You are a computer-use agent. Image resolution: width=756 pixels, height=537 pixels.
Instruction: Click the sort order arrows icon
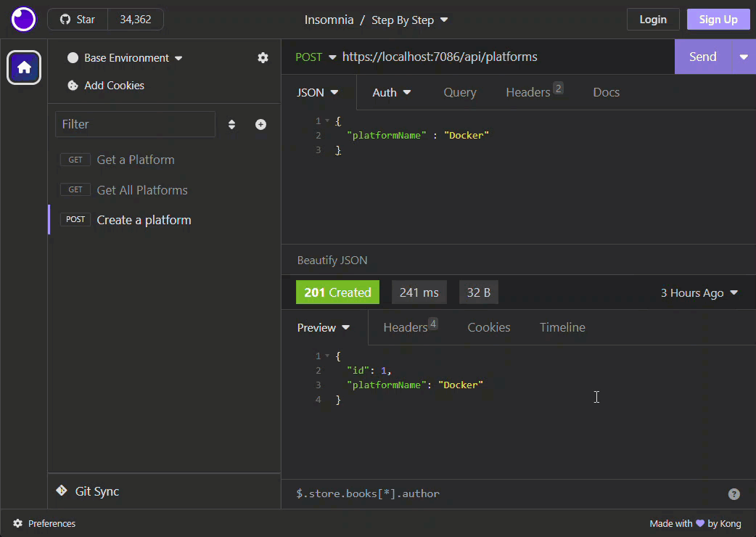[x=232, y=124]
